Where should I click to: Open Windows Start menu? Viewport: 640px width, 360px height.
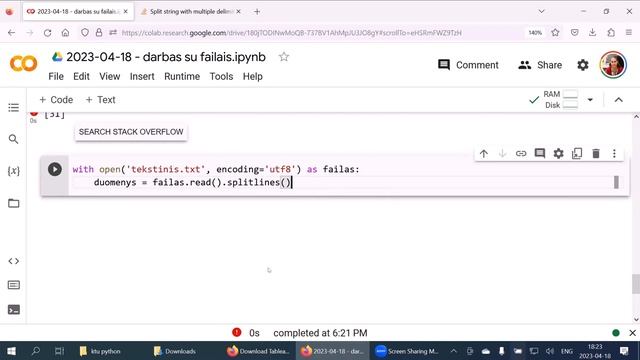[x=11, y=351]
